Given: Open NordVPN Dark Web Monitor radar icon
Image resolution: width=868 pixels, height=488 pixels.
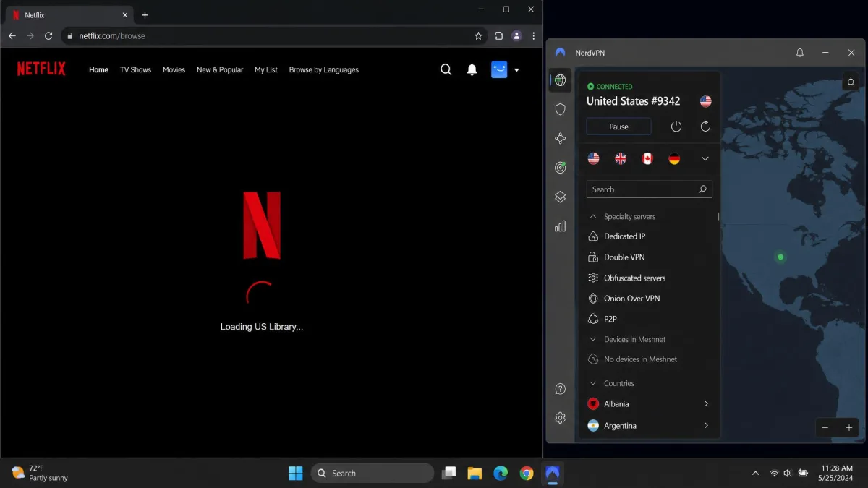Looking at the screenshot, I should 560,168.
